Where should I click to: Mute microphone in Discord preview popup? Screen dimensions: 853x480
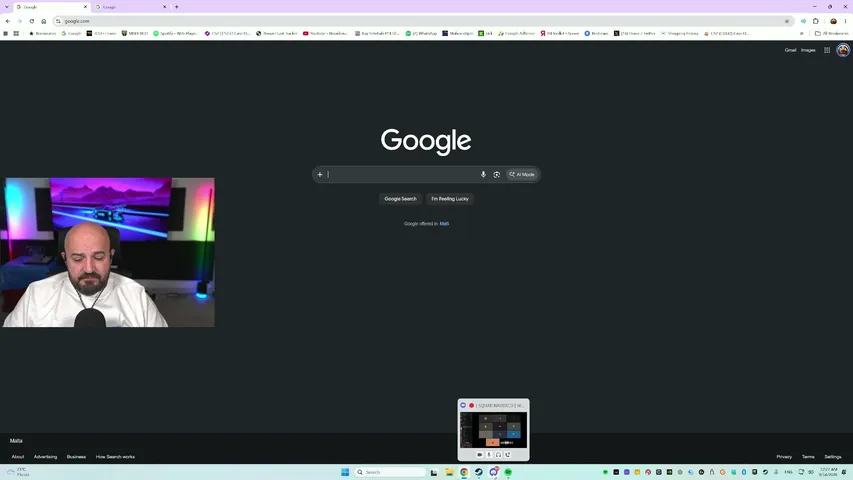click(x=489, y=454)
